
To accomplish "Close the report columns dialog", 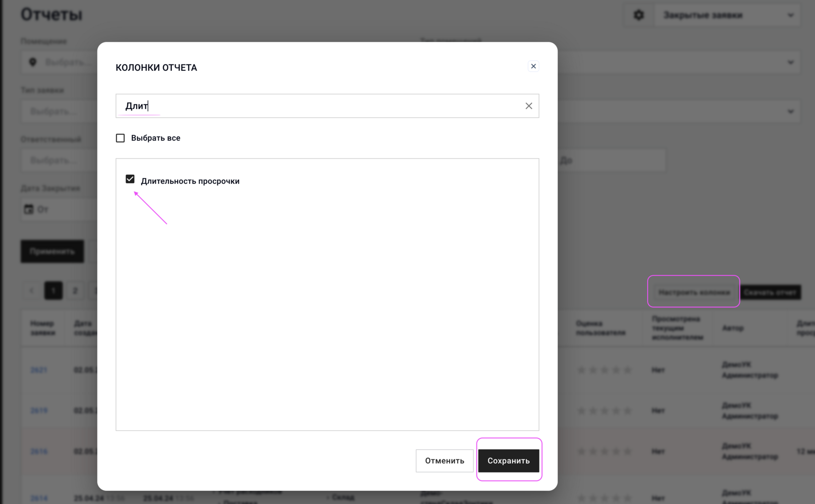I will click(533, 66).
